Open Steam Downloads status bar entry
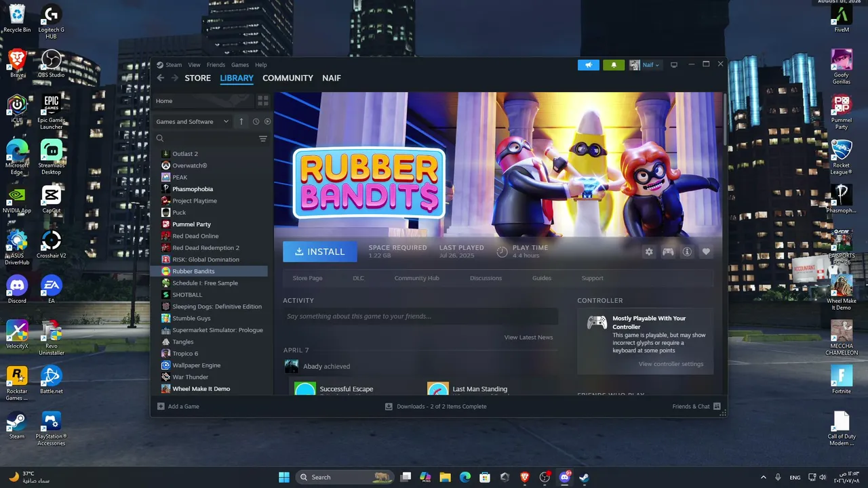This screenshot has height=488, width=868. pos(436,407)
